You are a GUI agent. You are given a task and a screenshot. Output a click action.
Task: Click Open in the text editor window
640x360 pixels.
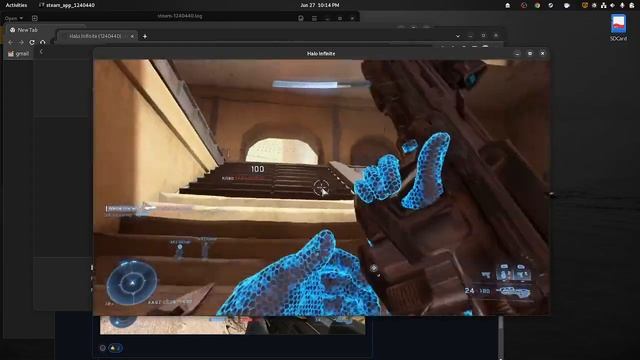(11, 18)
